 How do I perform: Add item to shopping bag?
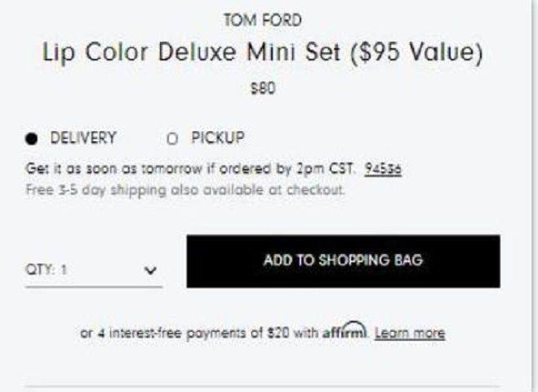tap(344, 261)
